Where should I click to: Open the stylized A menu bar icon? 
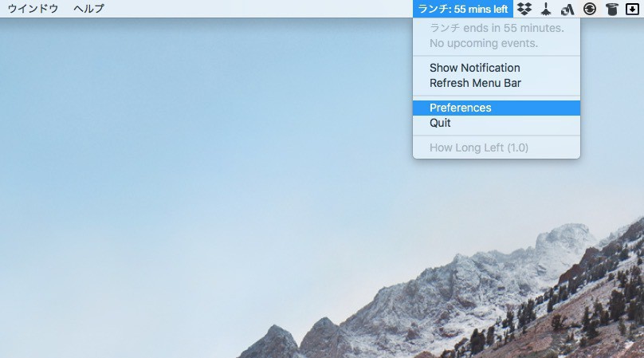coord(567,9)
